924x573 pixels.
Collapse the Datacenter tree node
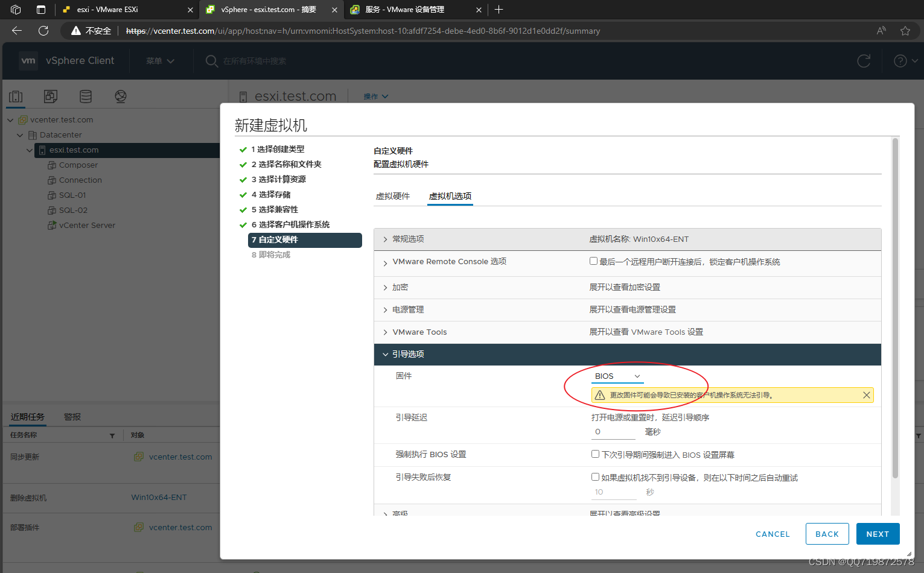tap(20, 135)
